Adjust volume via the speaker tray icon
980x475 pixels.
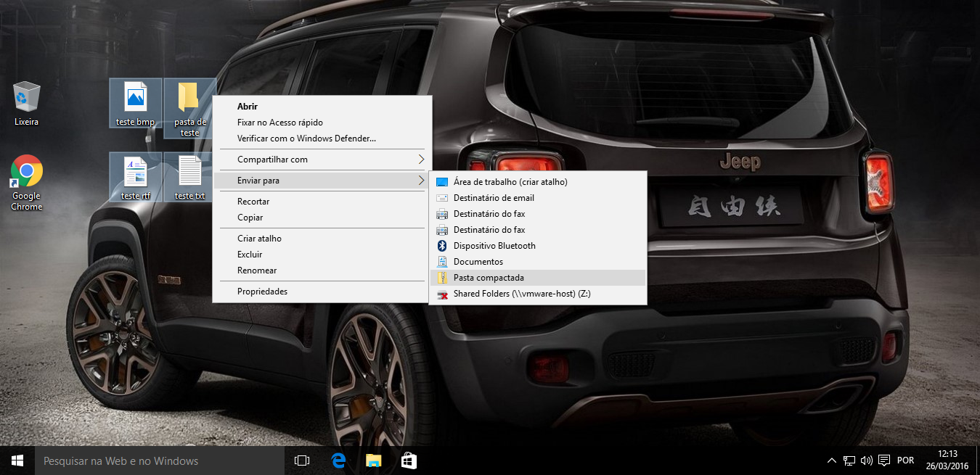867,460
